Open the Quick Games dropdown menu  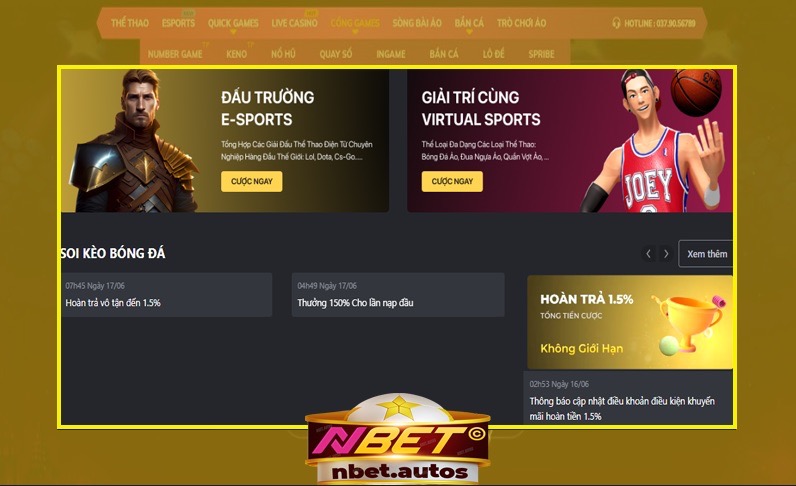233,23
